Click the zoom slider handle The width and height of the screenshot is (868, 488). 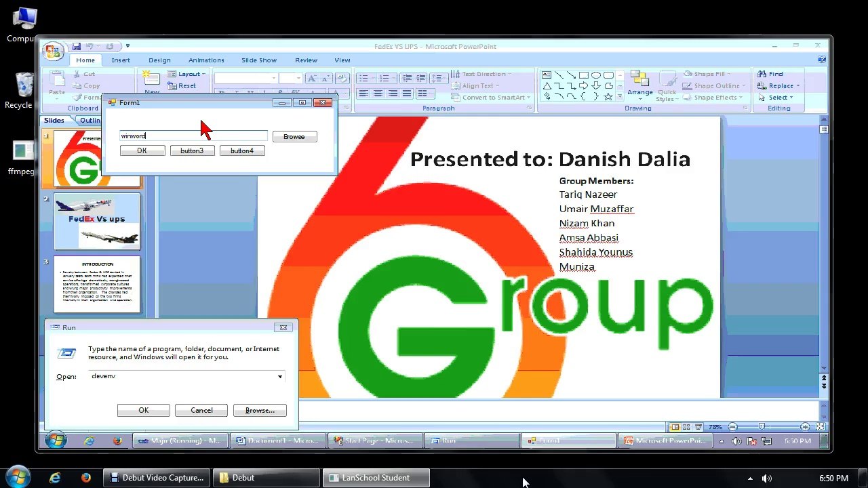click(762, 427)
